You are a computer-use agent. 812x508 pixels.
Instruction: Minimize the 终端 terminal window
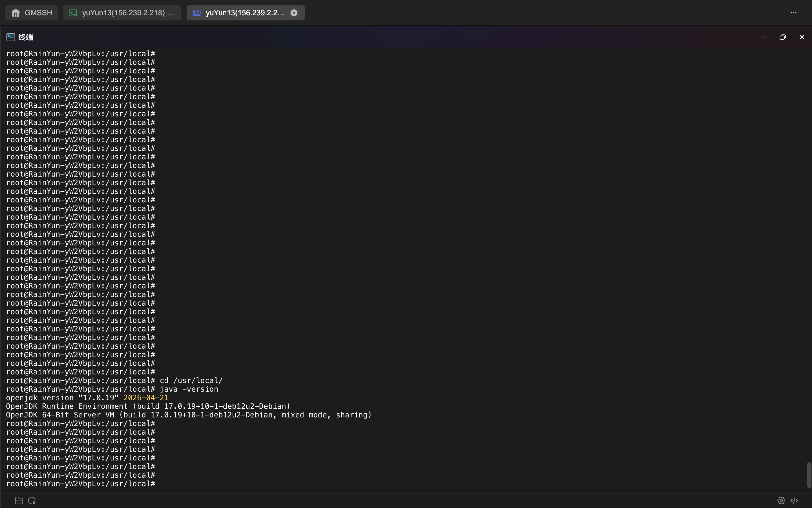[763, 37]
